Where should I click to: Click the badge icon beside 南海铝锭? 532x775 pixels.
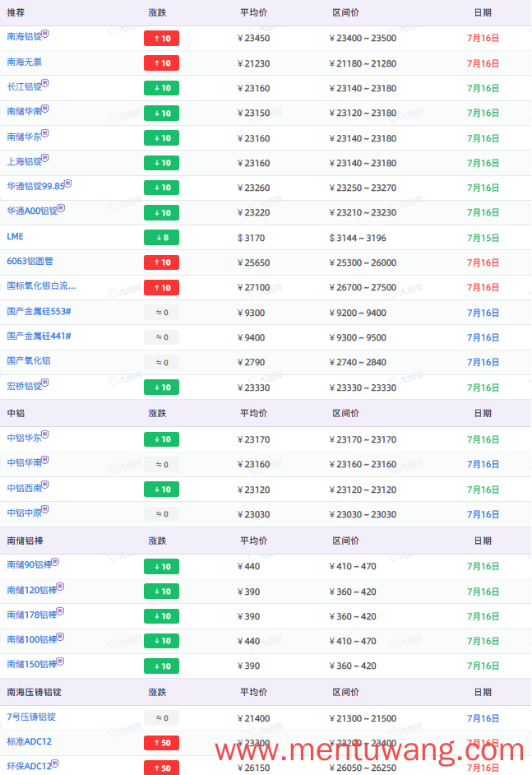(45, 34)
